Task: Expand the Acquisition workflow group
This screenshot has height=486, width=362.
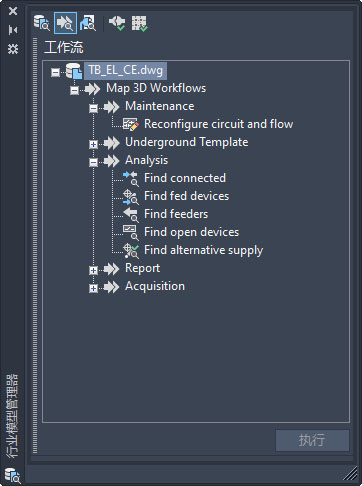Action: coord(94,288)
